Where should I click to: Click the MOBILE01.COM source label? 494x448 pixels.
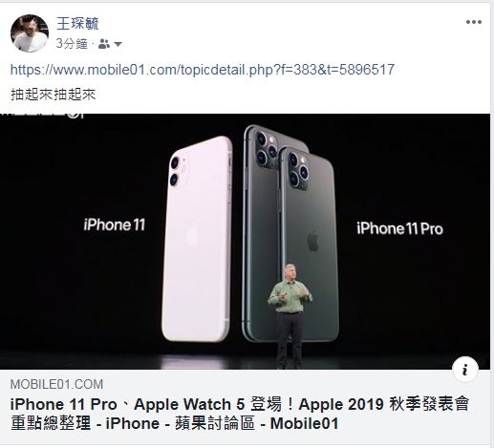click(56, 384)
